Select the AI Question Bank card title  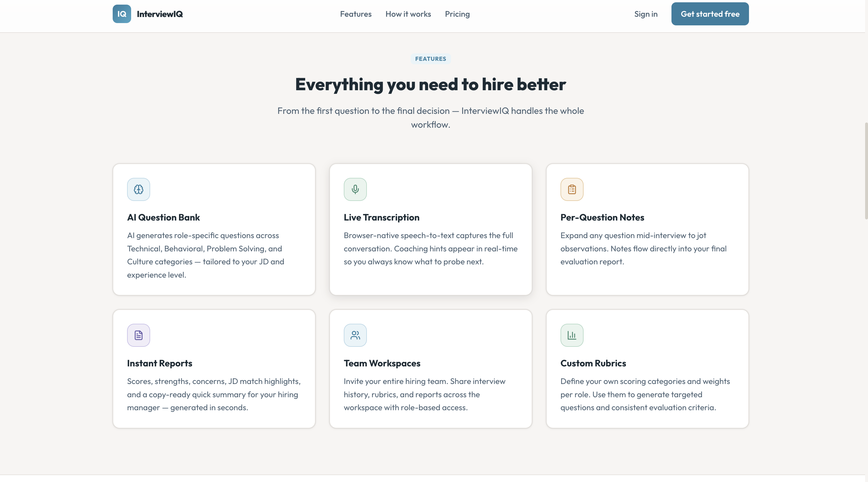tap(163, 217)
